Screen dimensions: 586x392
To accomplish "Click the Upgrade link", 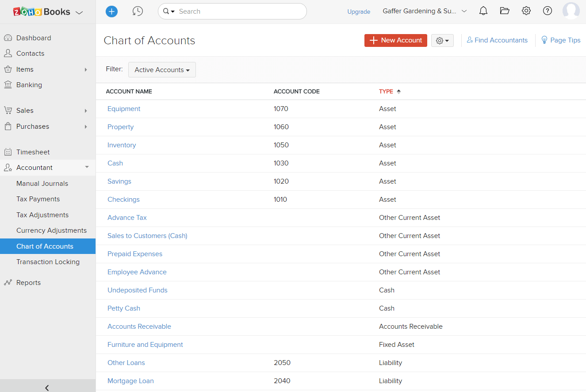I will pyautogui.click(x=359, y=12).
